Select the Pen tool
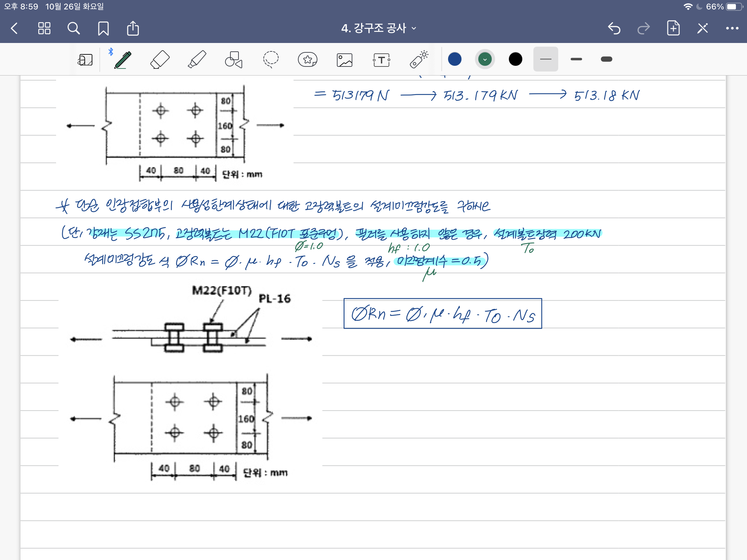The height and width of the screenshot is (560, 747). (x=123, y=60)
